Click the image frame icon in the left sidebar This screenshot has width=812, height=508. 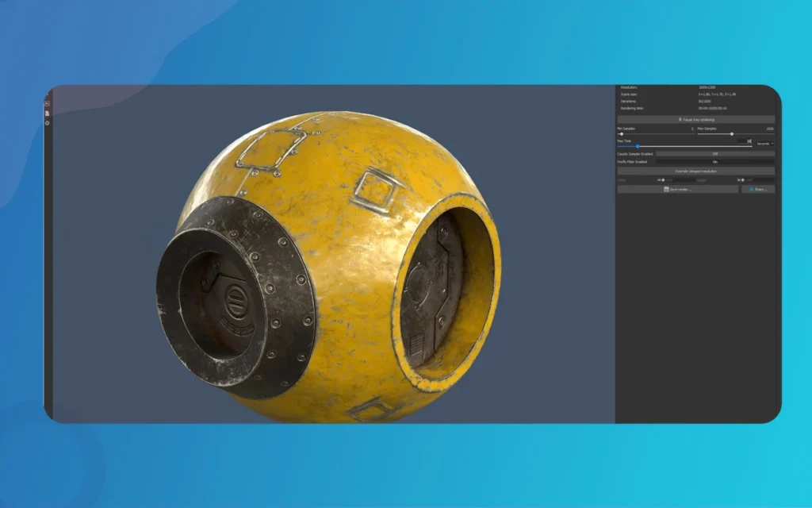(48, 103)
